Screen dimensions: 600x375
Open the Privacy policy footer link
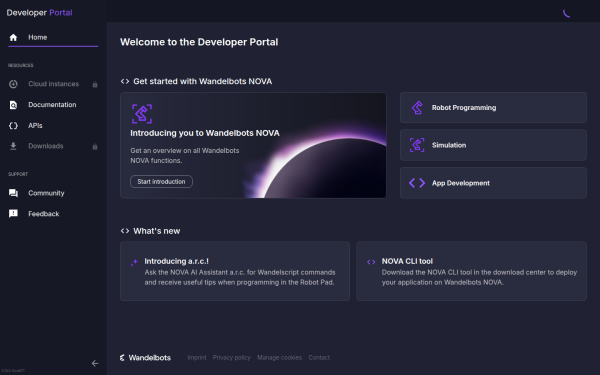pyautogui.click(x=232, y=357)
